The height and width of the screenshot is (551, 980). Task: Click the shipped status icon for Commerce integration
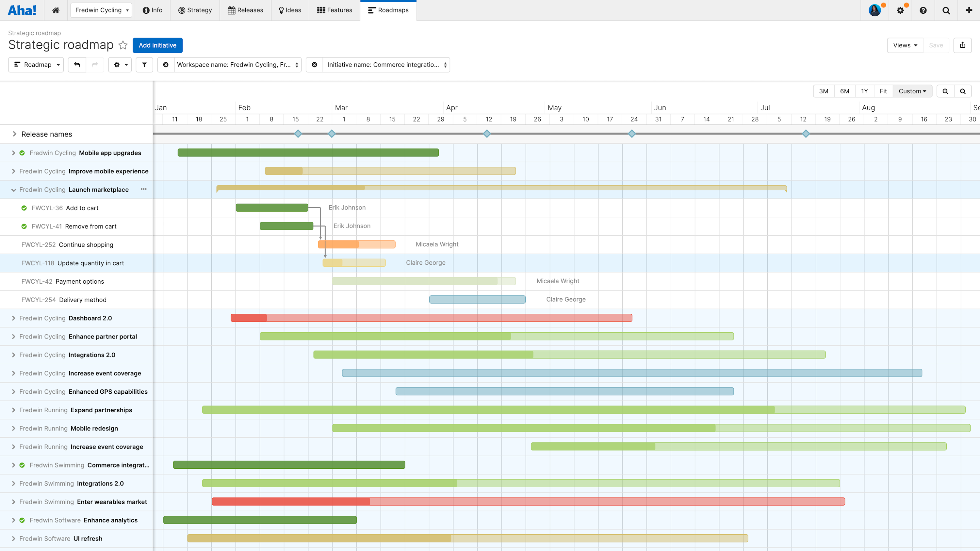22,465
